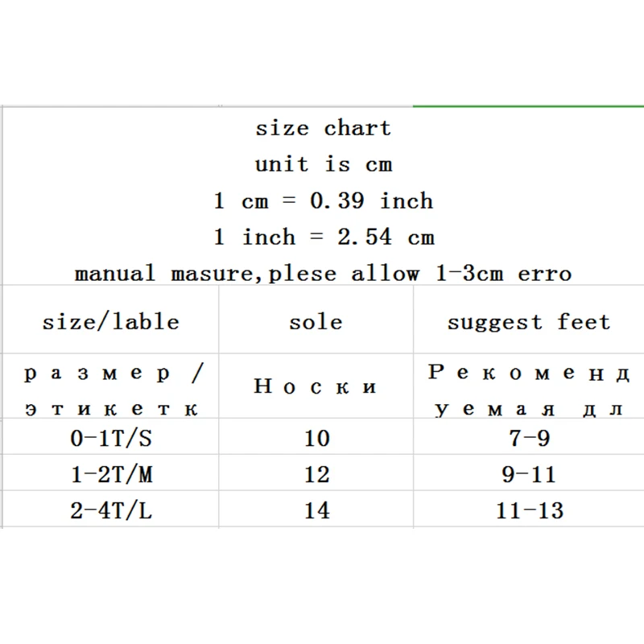Screen dimensions: 644x644
Task: Click the sole value '14' cell
Action: pyautogui.click(x=316, y=510)
